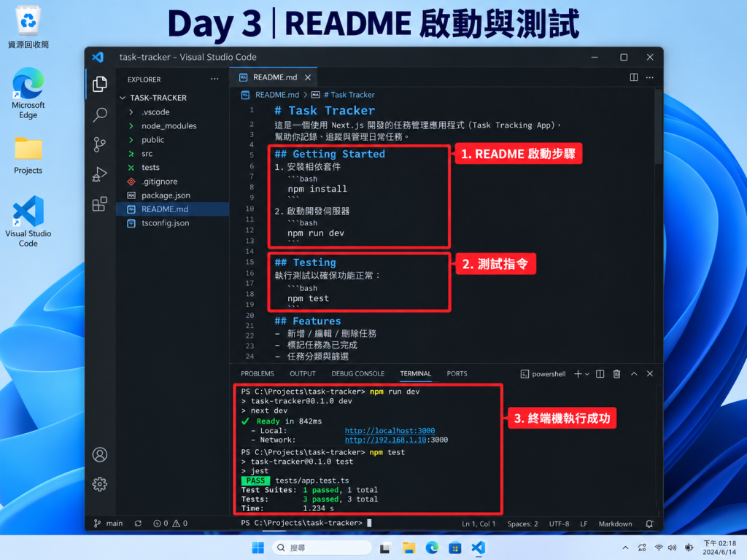Open the Recycle Bin desktop icon

pyautogui.click(x=28, y=27)
